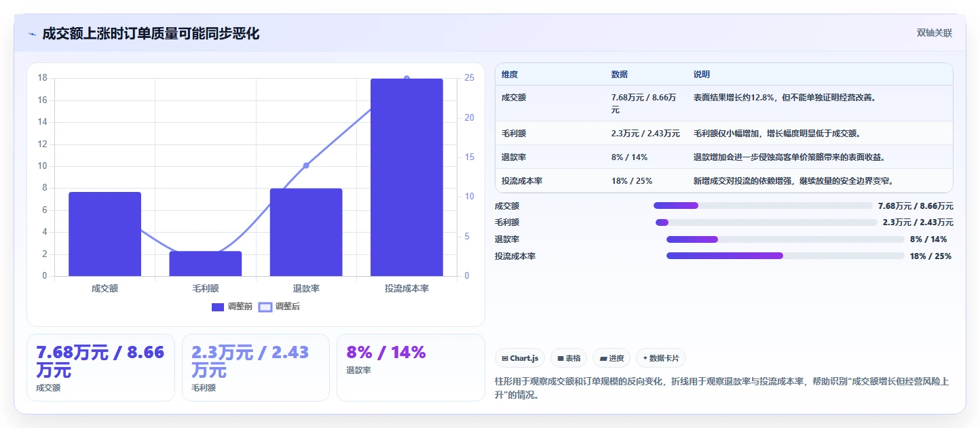The width and height of the screenshot is (980, 428).
Task: Click the title lightning icon
Action: [x=32, y=34]
